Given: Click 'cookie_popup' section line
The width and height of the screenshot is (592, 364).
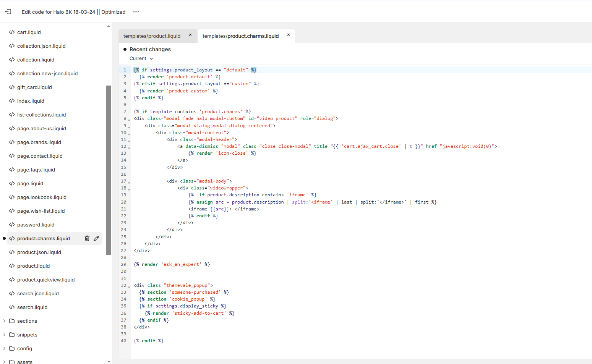Looking at the screenshot, I should coord(177,299).
